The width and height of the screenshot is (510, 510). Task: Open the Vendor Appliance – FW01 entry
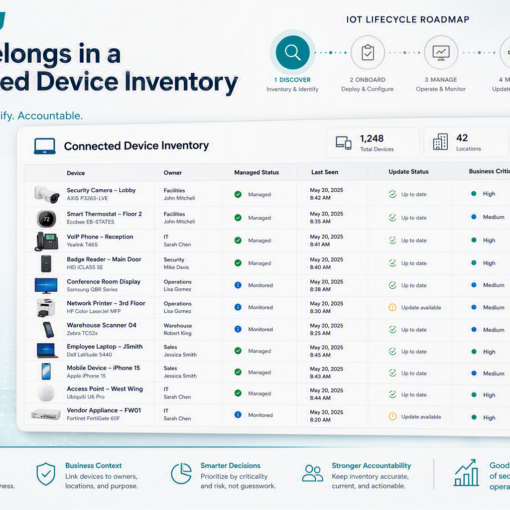[104, 410]
